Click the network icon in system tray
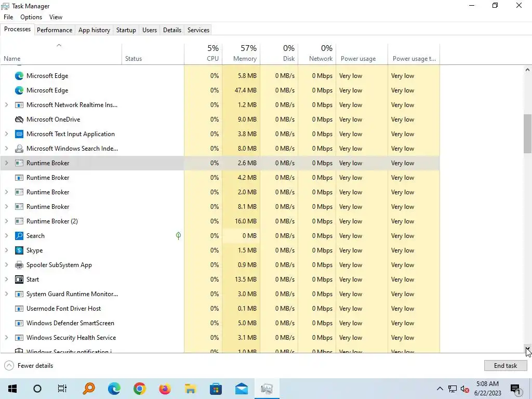 (x=453, y=389)
